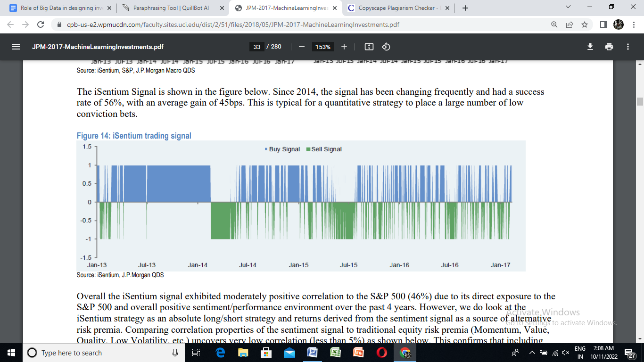Click the Source: iSentium, J.P.Morgan QDS text
This screenshot has height=362, width=644.
(x=120, y=274)
